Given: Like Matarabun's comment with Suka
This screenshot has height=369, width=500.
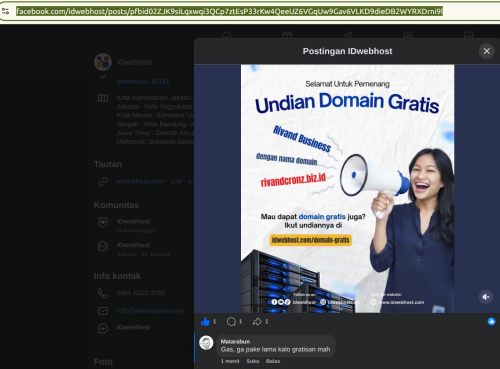Looking at the screenshot, I should tap(253, 361).
